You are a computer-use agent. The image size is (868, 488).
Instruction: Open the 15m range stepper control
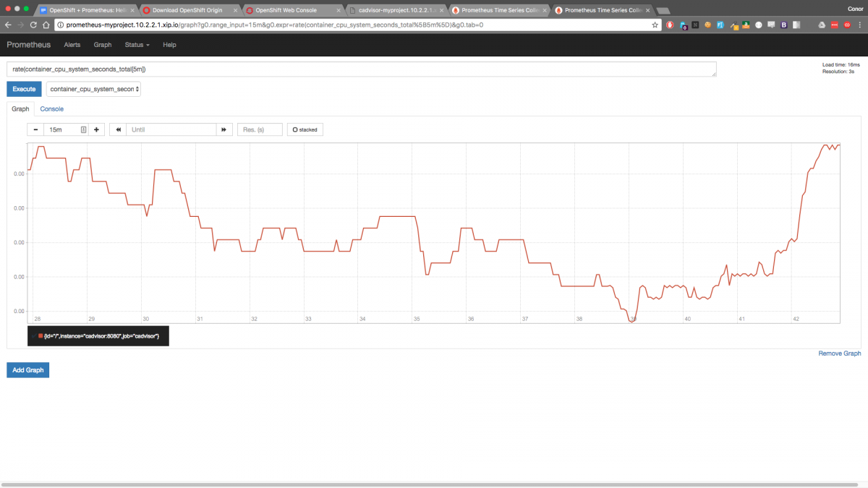click(x=84, y=129)
